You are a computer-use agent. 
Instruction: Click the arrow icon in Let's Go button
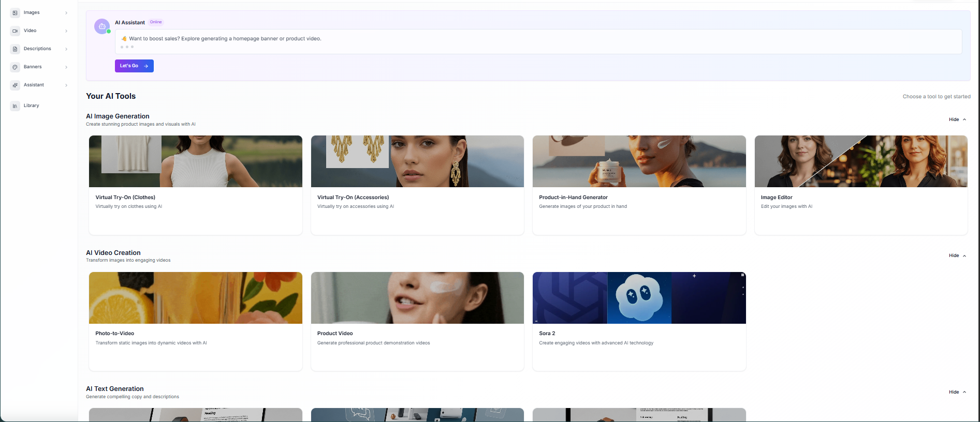pos(146,66)
